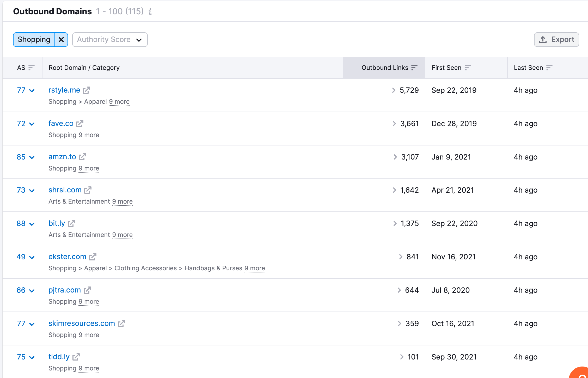
Task: Sort by AS column icon
Action: click(x=31, y=68)
